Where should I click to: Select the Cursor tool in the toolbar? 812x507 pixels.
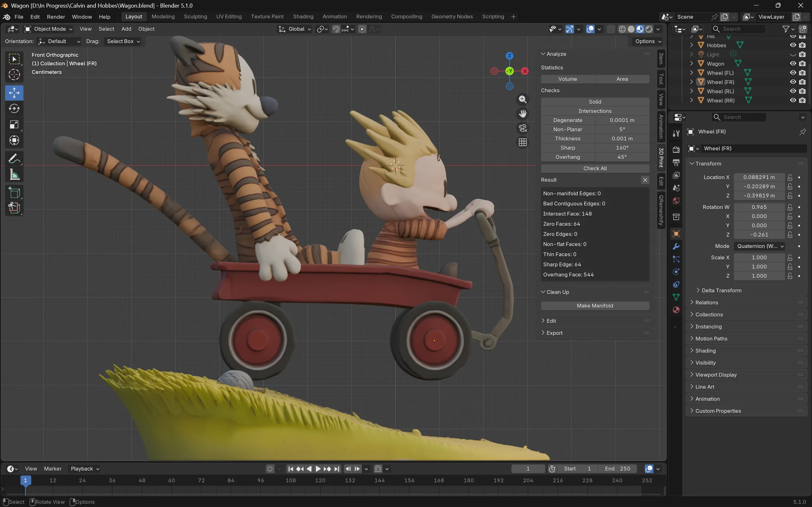click(14, 75)
